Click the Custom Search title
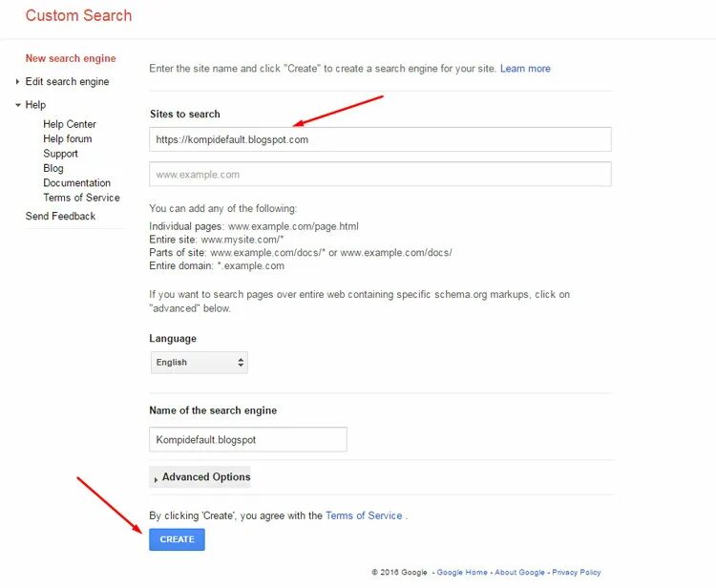716x588 pixels. click(x=78, y=15)
